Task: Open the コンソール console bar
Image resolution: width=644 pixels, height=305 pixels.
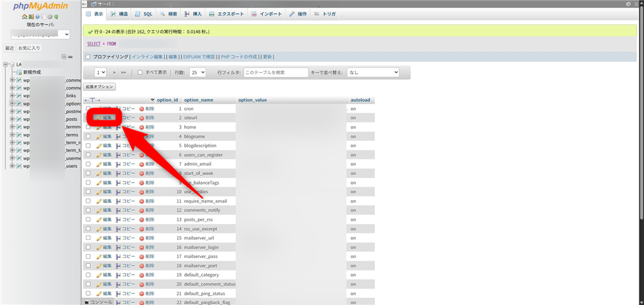Action: click(x=99, y=302)
